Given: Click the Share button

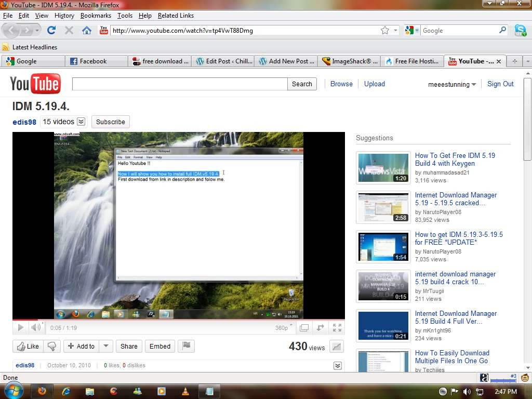Looking at the screenshot, I should (129, 346).
